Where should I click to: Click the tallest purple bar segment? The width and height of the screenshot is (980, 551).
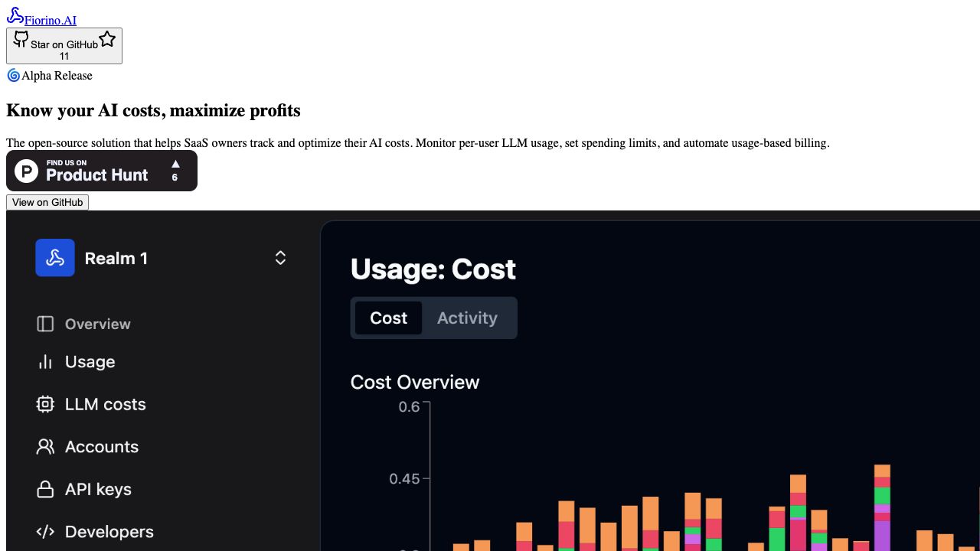coord(882,536)
